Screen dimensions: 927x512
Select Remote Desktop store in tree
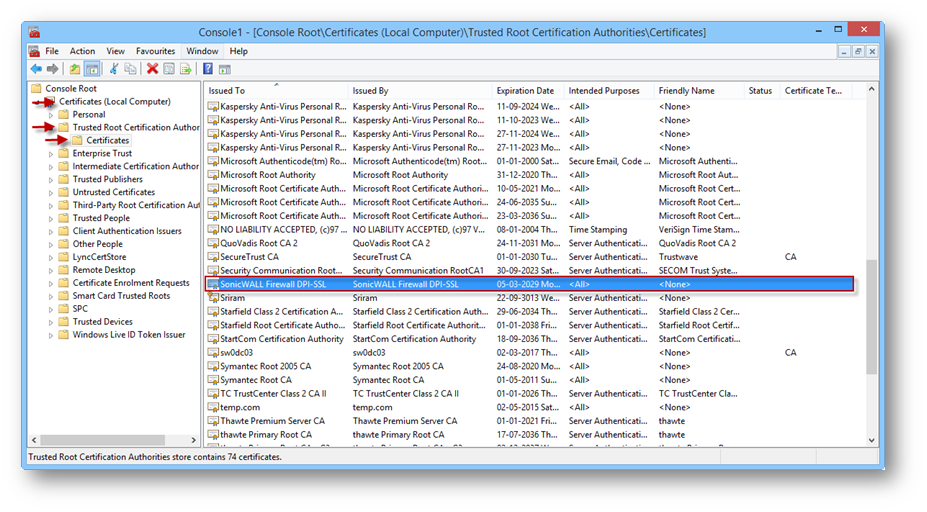pyautogui.click(x=104, y=270)
